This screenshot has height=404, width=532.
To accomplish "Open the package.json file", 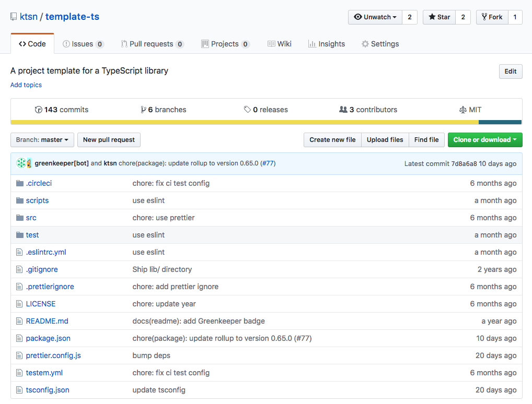I will [48, 338].
